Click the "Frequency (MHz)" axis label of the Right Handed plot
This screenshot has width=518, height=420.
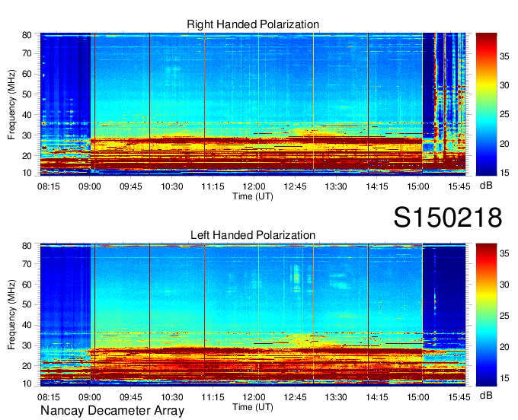[11, 104]
